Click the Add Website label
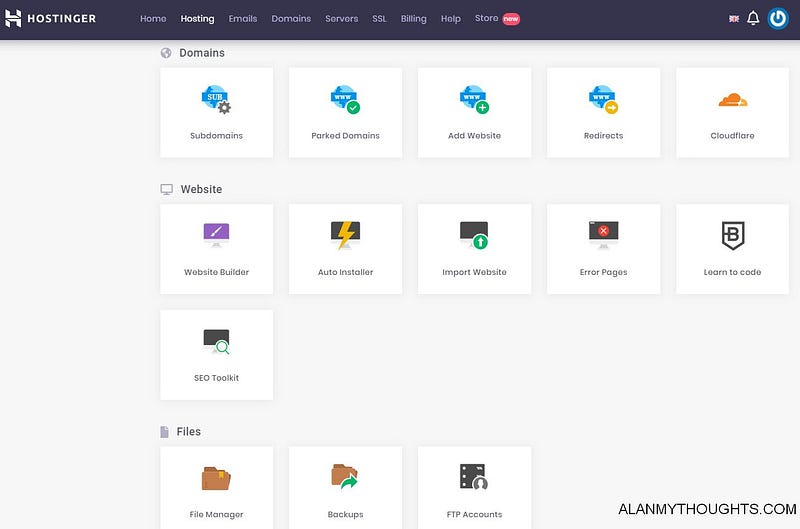The width and height of the screenshot is (800, 529). tap(474, 136)
